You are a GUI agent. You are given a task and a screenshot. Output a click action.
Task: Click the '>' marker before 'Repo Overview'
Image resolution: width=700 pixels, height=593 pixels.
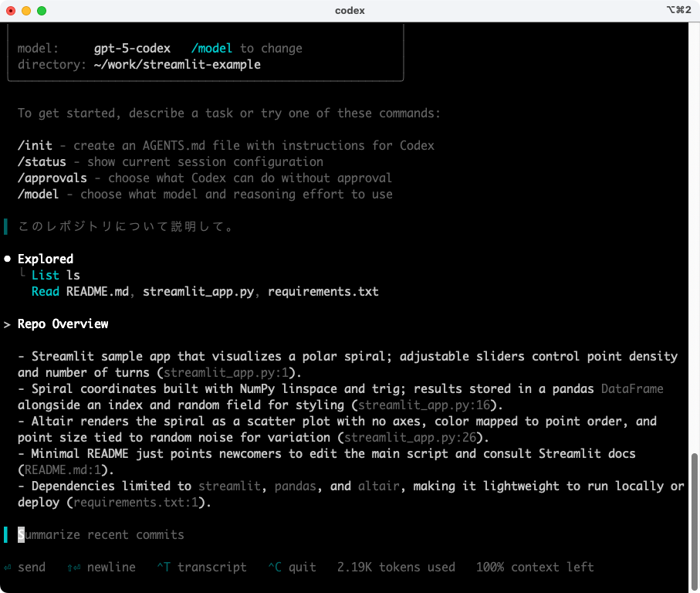[7, 324]
